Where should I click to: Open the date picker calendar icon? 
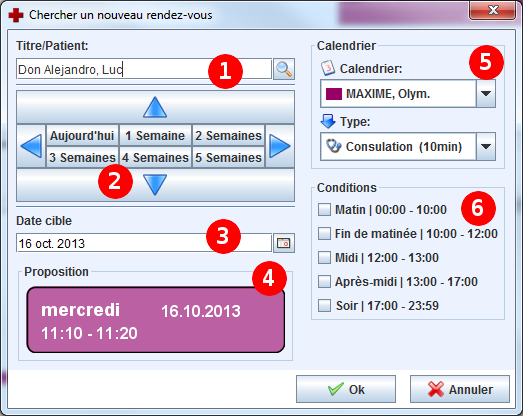pyautogui.click(x=284, y=243)
